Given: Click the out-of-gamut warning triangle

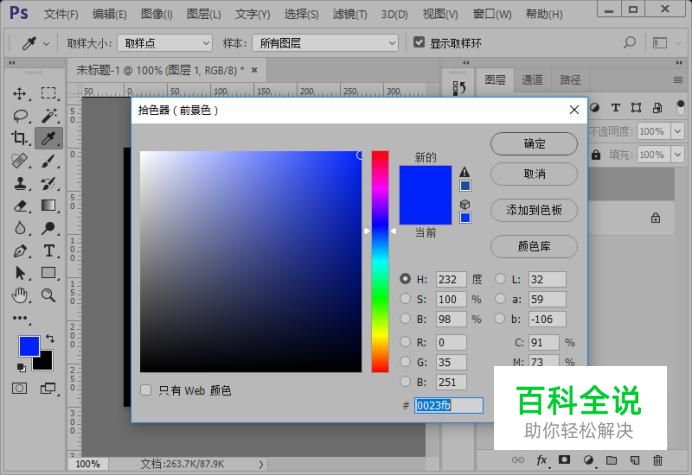Looking at the screenshot, I should (465, 172).
